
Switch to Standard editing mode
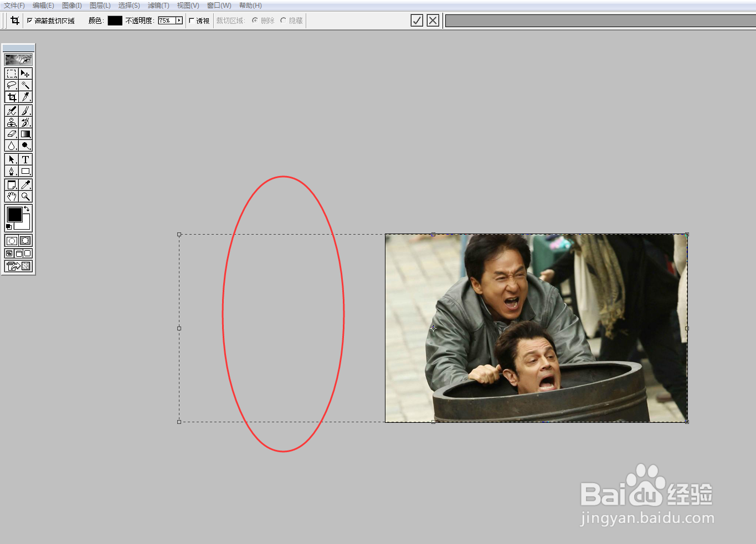point(12,241)
